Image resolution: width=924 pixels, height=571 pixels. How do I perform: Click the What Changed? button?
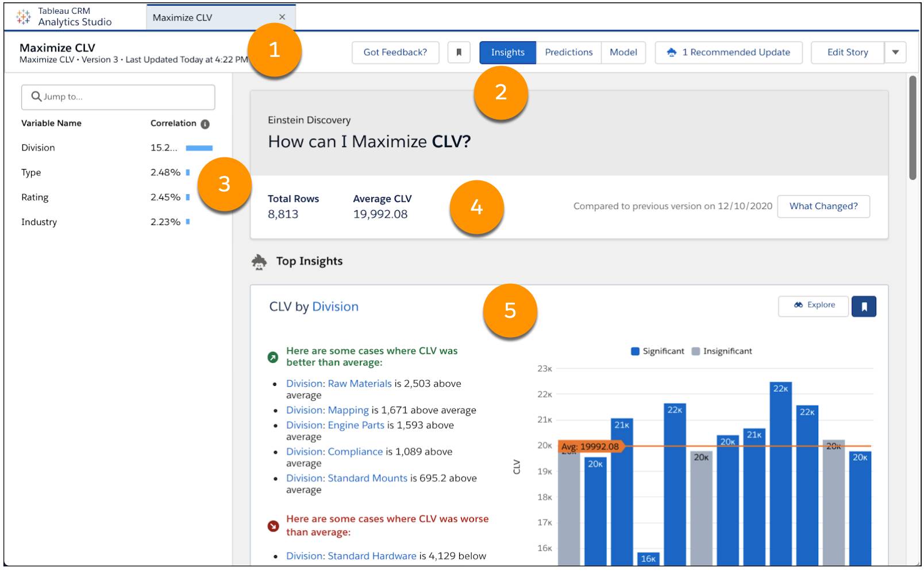[x=823, y=206]
